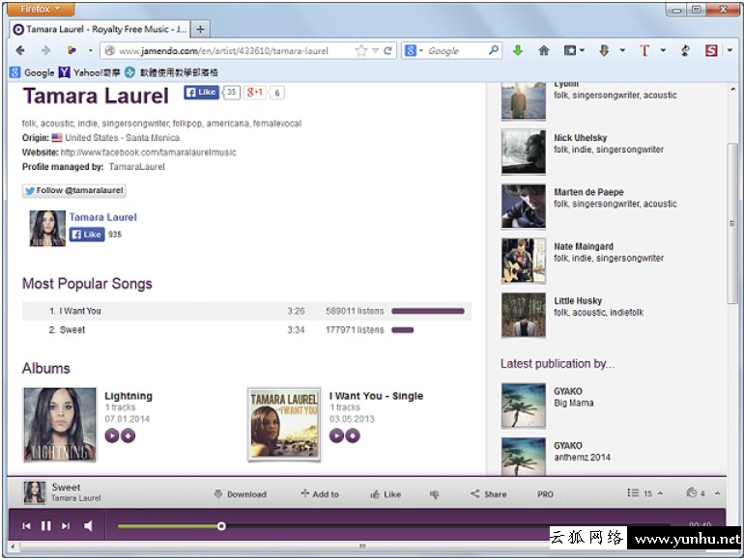The image size is (744, 560).
Task: Open the Yahoo bookmark
Action: [x=90, y=72]
